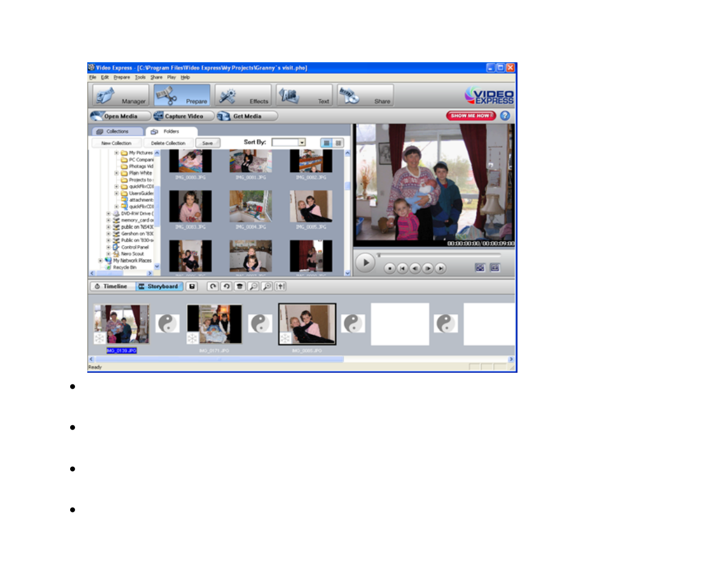Expand the memory_card node

[109, 220]
